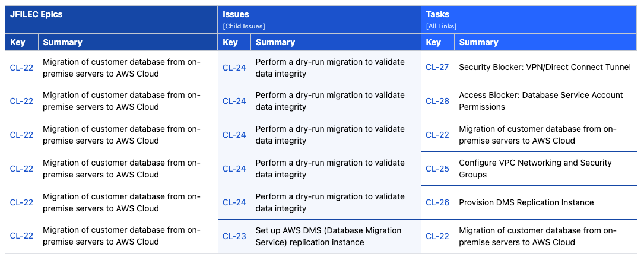This screenshot has height=260, width=644.
Task: Click Provision DMS Replication Instance summary
Action: tap(526, 202)
